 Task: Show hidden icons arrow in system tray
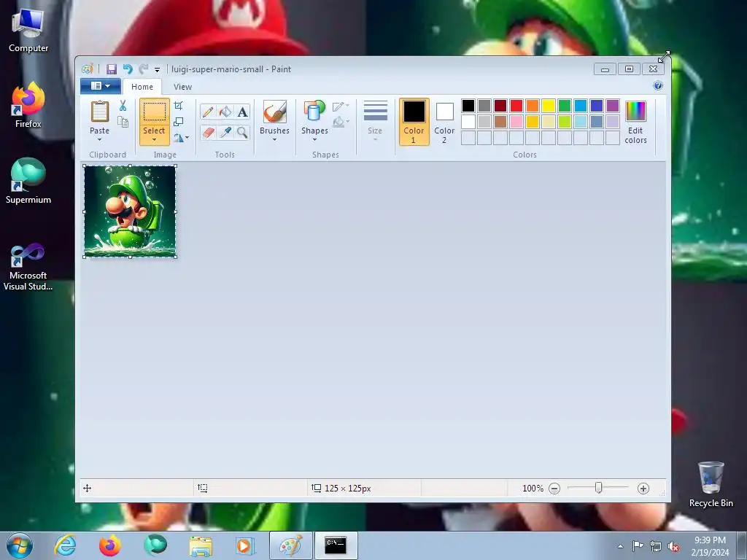pos(620,546)
